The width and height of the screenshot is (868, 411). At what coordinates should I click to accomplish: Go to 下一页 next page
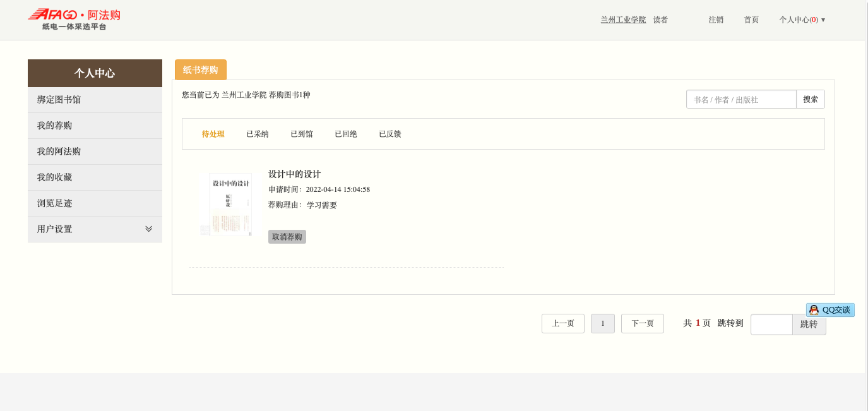(x=642, y=324)
